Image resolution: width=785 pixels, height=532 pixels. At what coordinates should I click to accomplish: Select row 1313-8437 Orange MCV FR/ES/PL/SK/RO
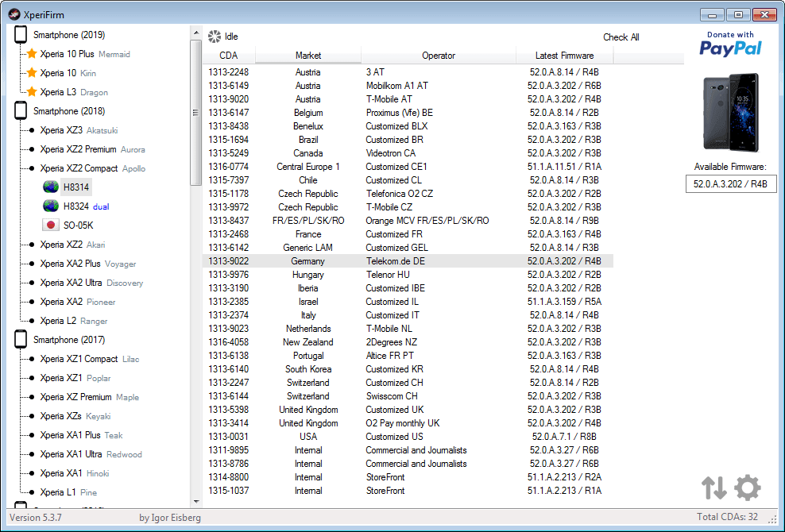point(408,221)
